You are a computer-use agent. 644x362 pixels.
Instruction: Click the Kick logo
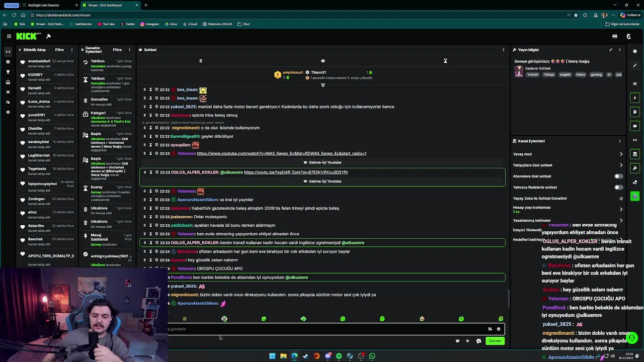click(x=28, y=36)
